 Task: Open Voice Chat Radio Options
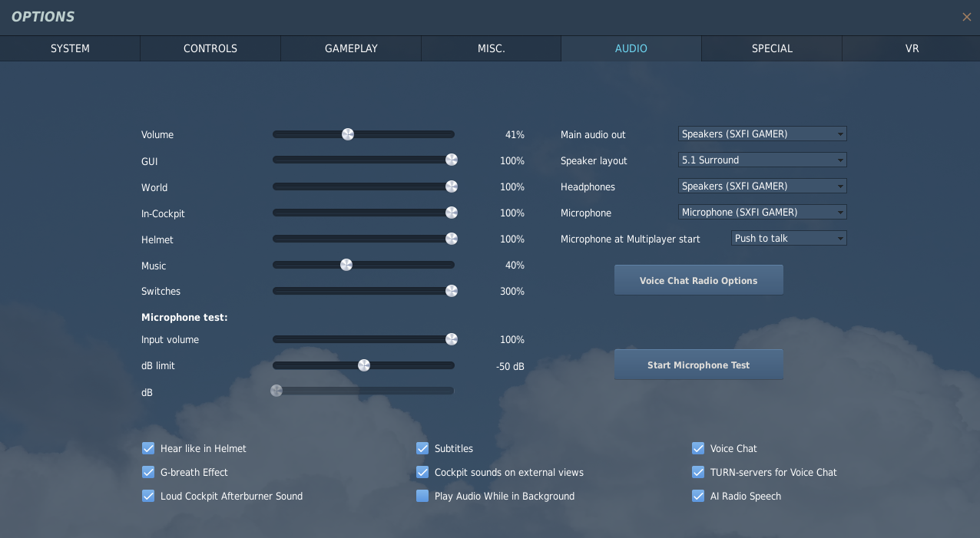pos(699,280)
